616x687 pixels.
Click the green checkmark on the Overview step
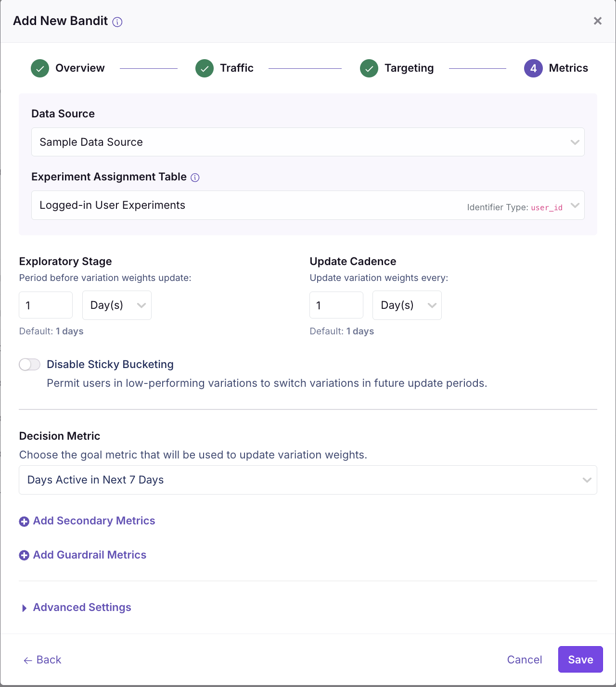[x=39, y=68]
